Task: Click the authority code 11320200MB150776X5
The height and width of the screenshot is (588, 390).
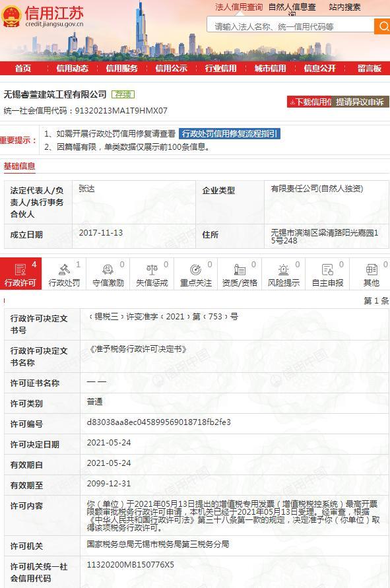Action: [131, 565]
